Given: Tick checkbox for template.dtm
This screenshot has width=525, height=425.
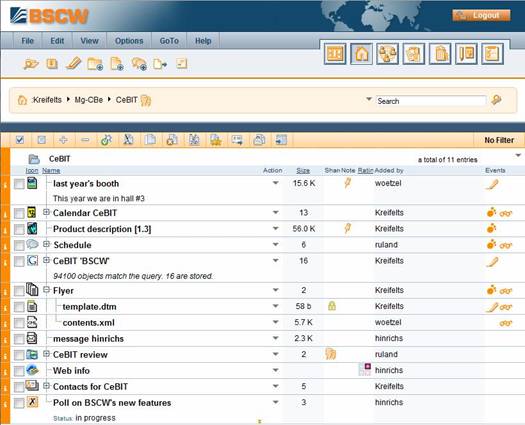Looking at the screenshot, I should click(x=19, y=307).
